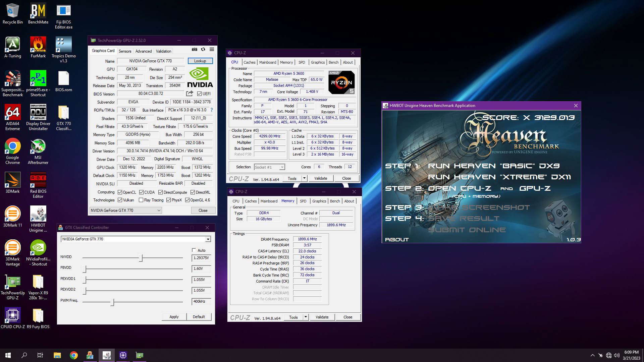Click the BIOS export share icon in GPU-Z
Image resolution: width=644 pixels, height=362 pixels.
pyautogui.click(x=190, y=94)
